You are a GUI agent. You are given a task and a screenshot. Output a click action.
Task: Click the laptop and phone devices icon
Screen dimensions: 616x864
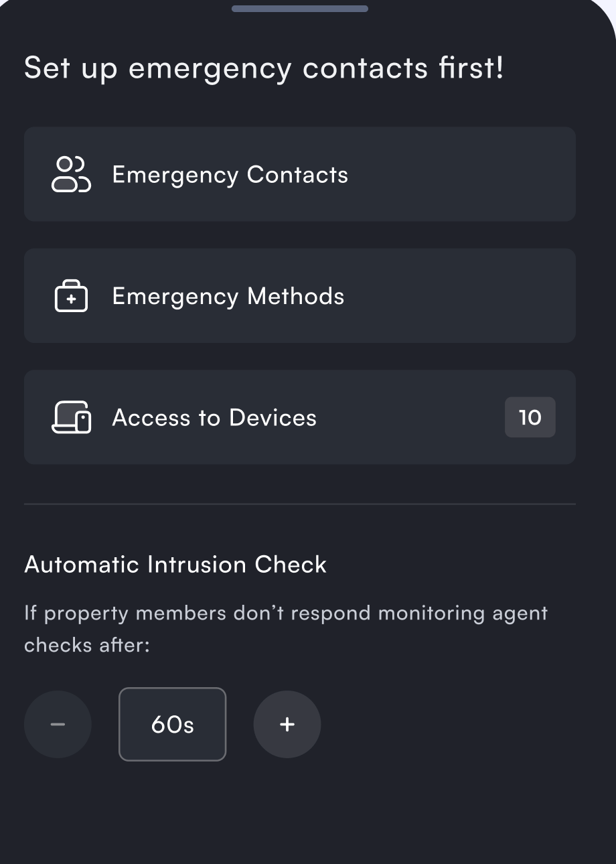coord(72,417)
